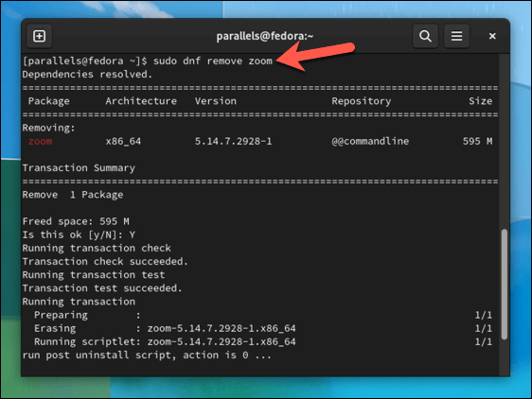
Task: Click 'Is this ok [y/N]: Y' prompt
Action: coord(79,234)
